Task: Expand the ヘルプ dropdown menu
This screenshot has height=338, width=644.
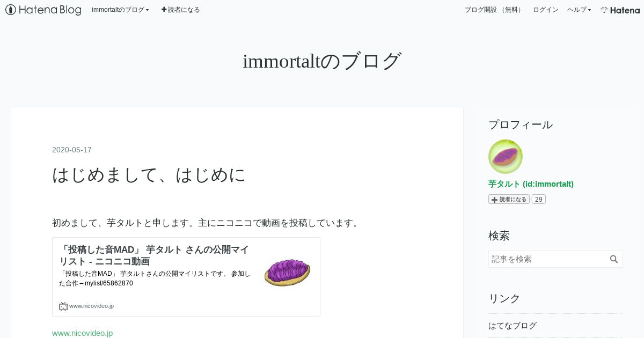Action: click(x=579, y=10)
